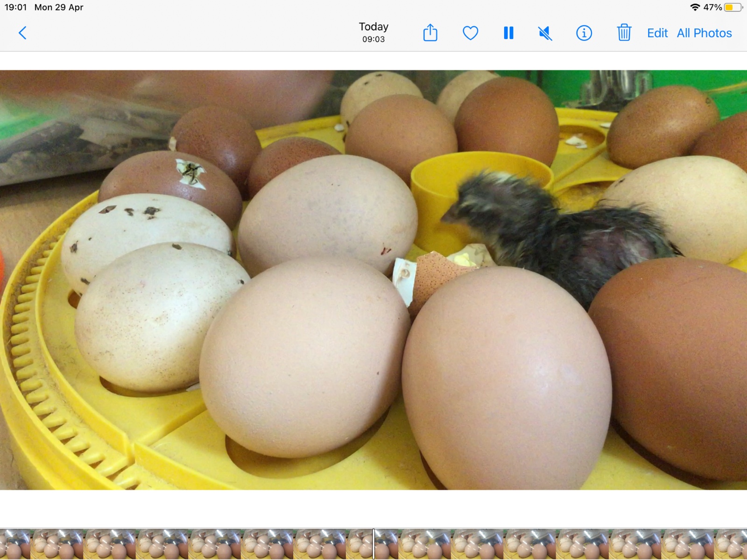The image size is (747, 560).
Task: Tap the 47% battery percentage
Action: tap(712, 7)
